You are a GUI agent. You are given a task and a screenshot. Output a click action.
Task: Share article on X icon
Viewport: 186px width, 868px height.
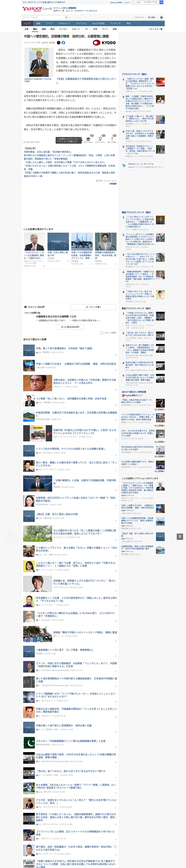tap(58, 43)
